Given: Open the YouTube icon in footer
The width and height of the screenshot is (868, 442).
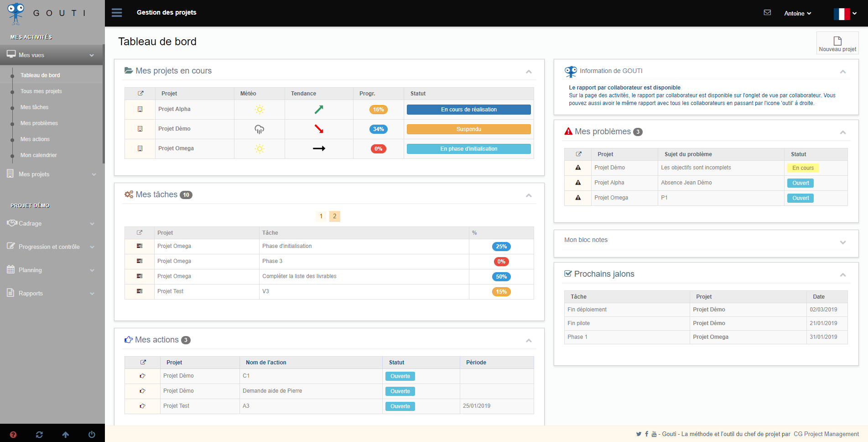Looking at the screenshot, I should point(654,434).
